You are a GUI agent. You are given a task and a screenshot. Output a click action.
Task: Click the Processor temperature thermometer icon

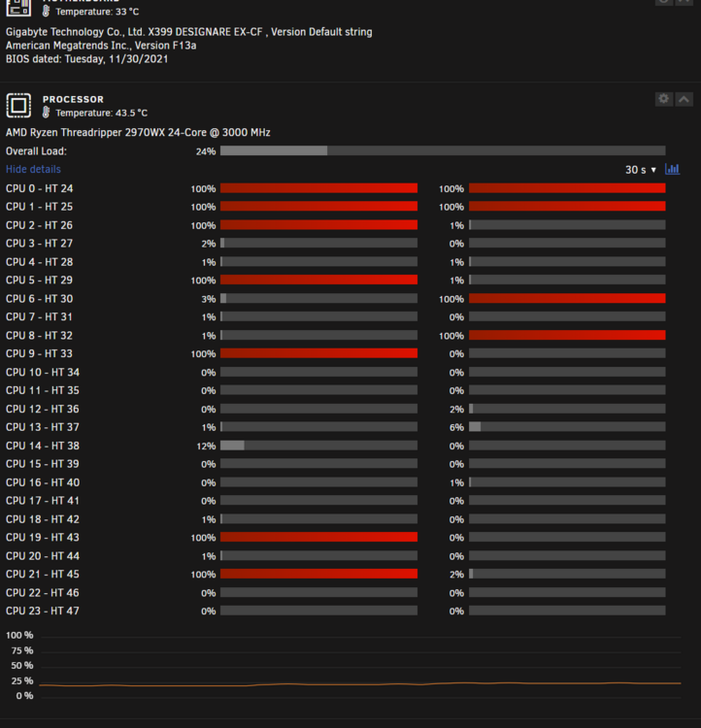coord(46,113)
